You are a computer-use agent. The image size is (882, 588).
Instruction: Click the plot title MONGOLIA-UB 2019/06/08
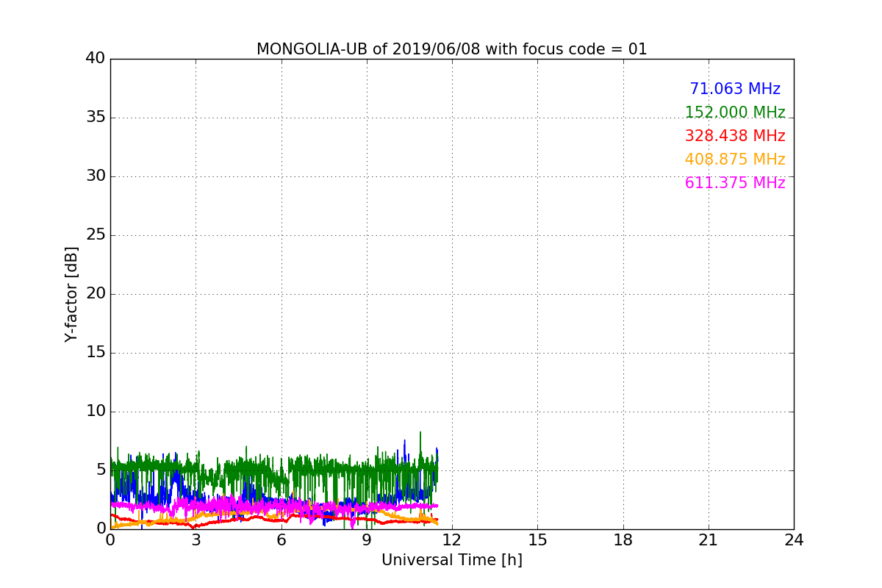451,49
